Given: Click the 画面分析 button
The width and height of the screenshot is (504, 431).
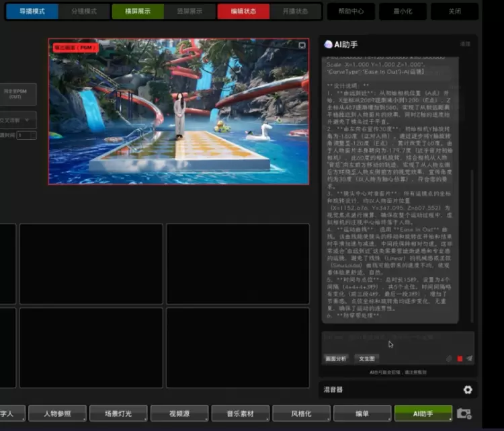Looking at the screenshot, I should pos(337,359).
